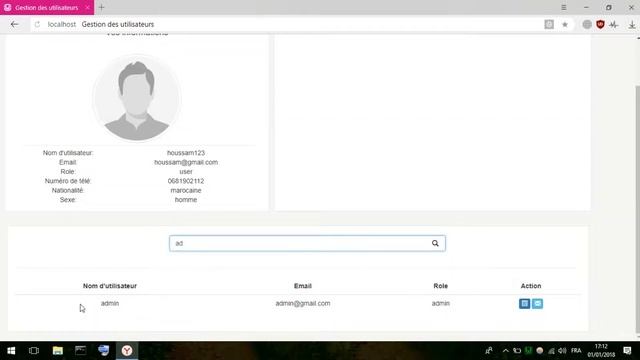This screenshot has height=360, width=640.
Task: Switch to the Yandex browser taskbar icon
Action: [127, 351]
